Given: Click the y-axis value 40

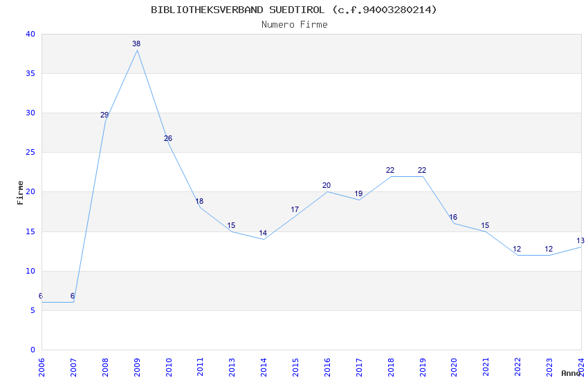Looking at the screenshot, I should pos(30,34).
